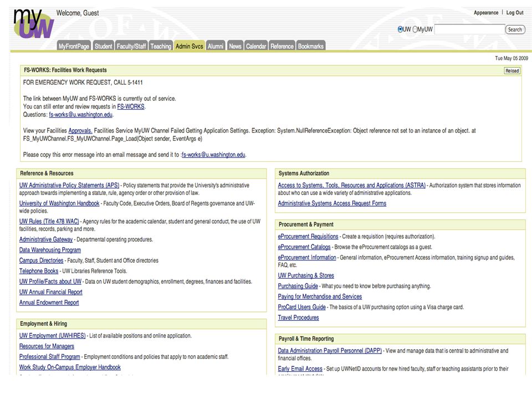532x399 pixels.
Task: Open Campus Directories link
Action: [42, 260]
